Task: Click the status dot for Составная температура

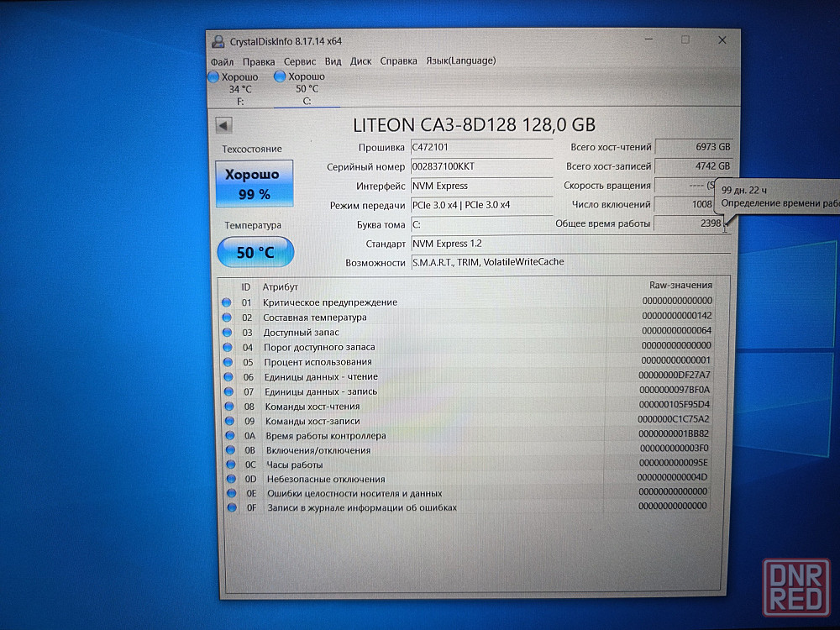Action: click(x=227, y=318)
